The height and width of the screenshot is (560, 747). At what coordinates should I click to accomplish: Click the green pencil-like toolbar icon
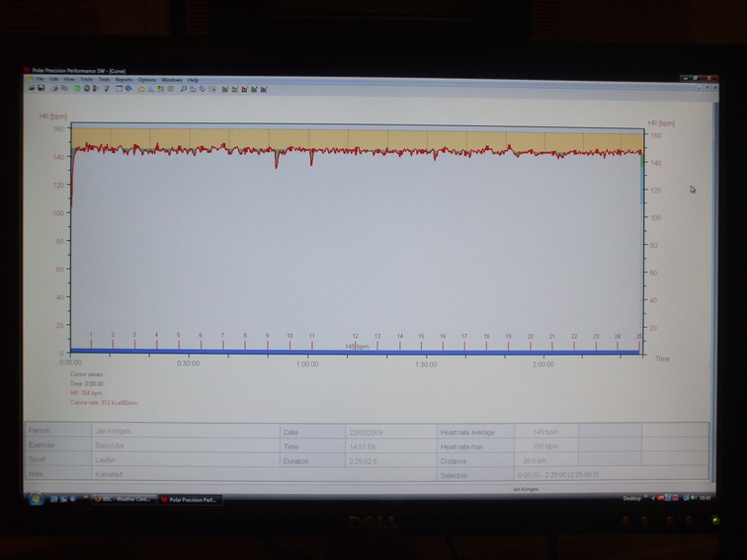pos(107,89)
